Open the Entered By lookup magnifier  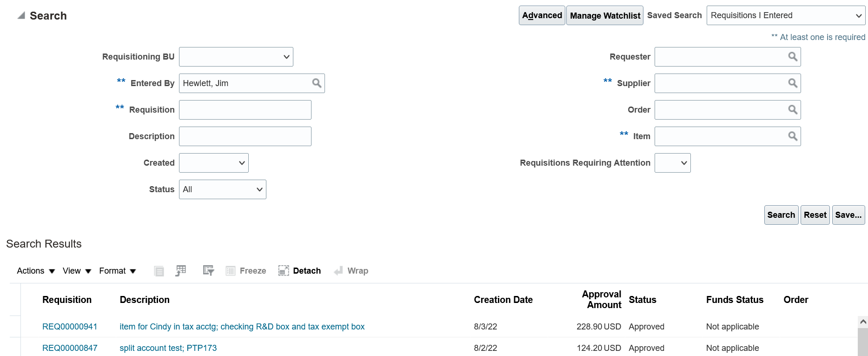coord(317,83)
